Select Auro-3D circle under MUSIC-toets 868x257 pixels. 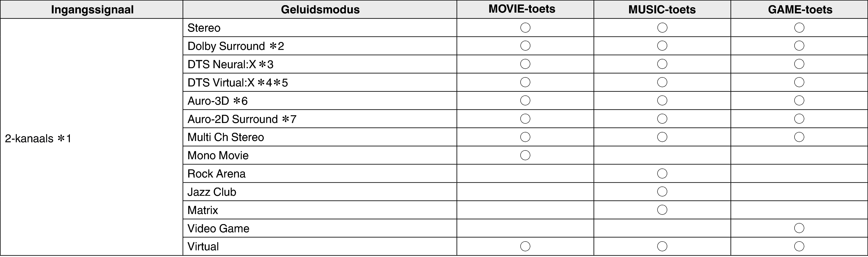662,101
